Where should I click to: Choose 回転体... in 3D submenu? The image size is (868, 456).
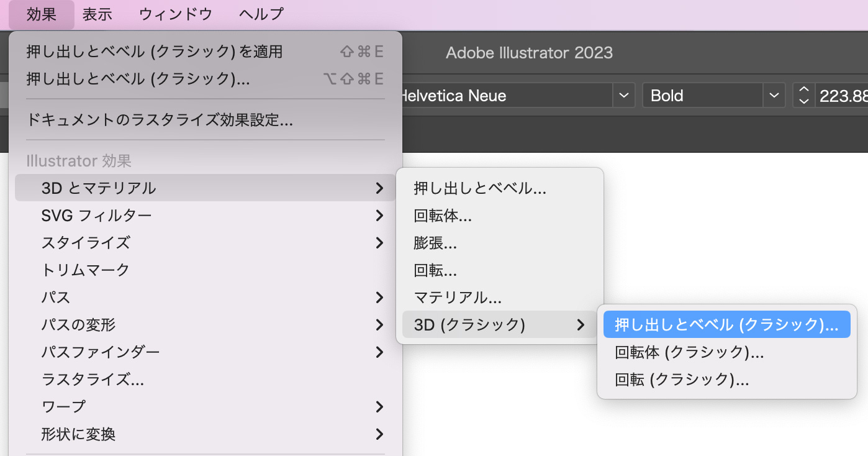pos(500,216)
